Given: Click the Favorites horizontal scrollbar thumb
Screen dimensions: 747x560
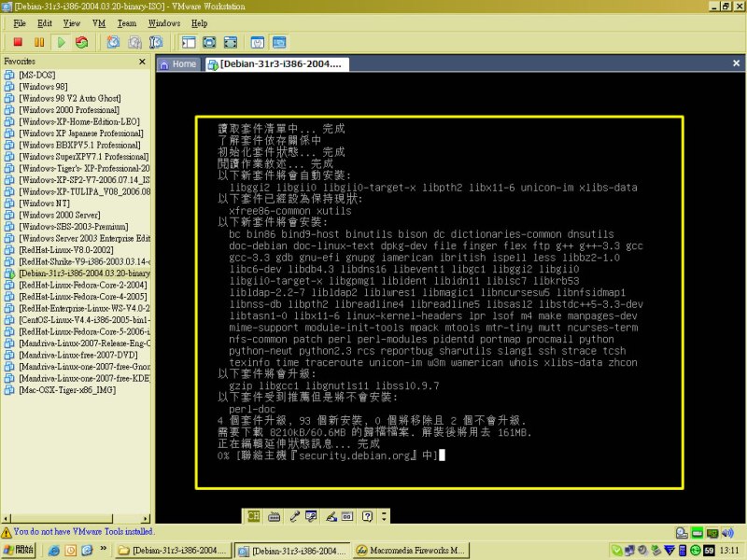Looking at the screenshot, I should (x=62, y=519).
